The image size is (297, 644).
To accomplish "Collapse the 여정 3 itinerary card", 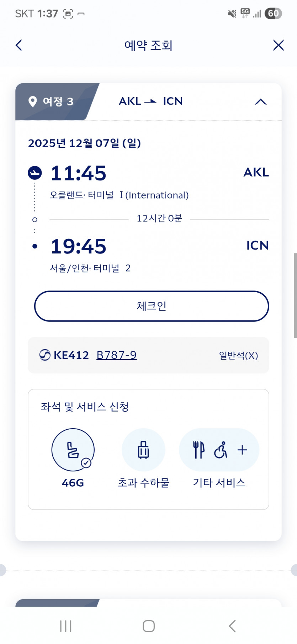I will click(x=260, y=102).
